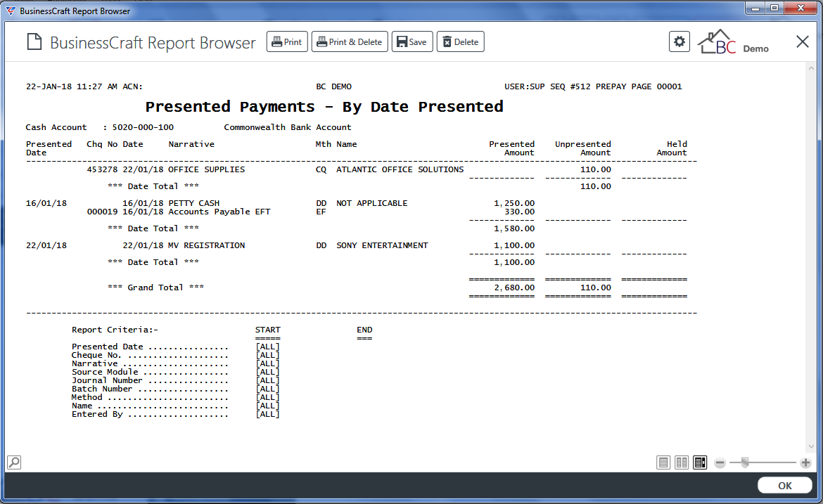Click presented date 22/01/18 in first column

point(46,245)
